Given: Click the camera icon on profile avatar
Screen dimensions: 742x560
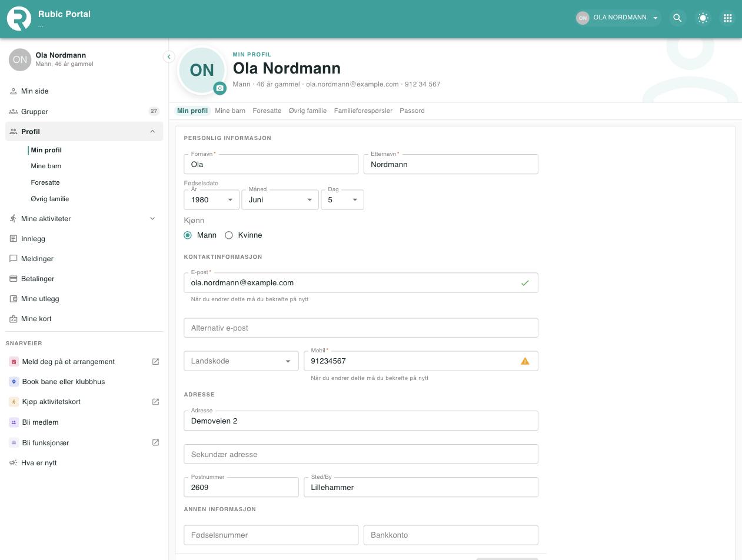Looking at the screenshot, I should tap(219, 88).
